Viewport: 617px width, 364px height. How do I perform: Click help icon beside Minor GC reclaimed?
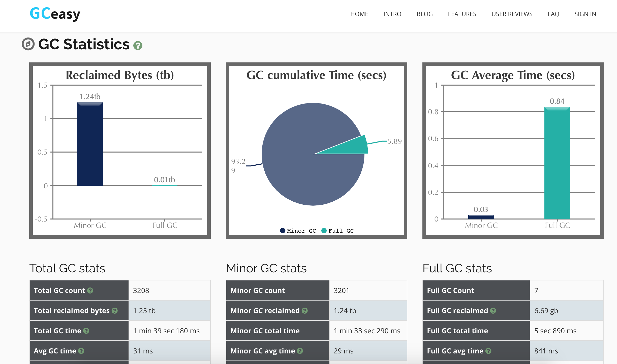coord(305,311)
